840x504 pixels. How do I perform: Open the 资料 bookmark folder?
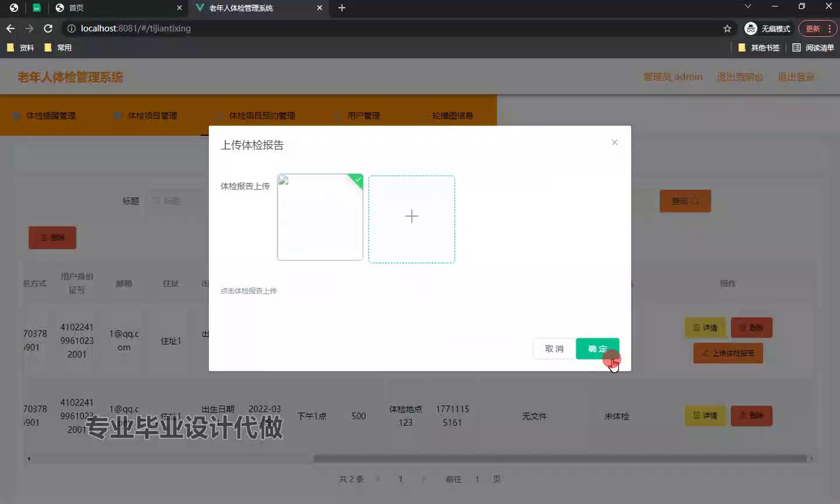[20, 48]
